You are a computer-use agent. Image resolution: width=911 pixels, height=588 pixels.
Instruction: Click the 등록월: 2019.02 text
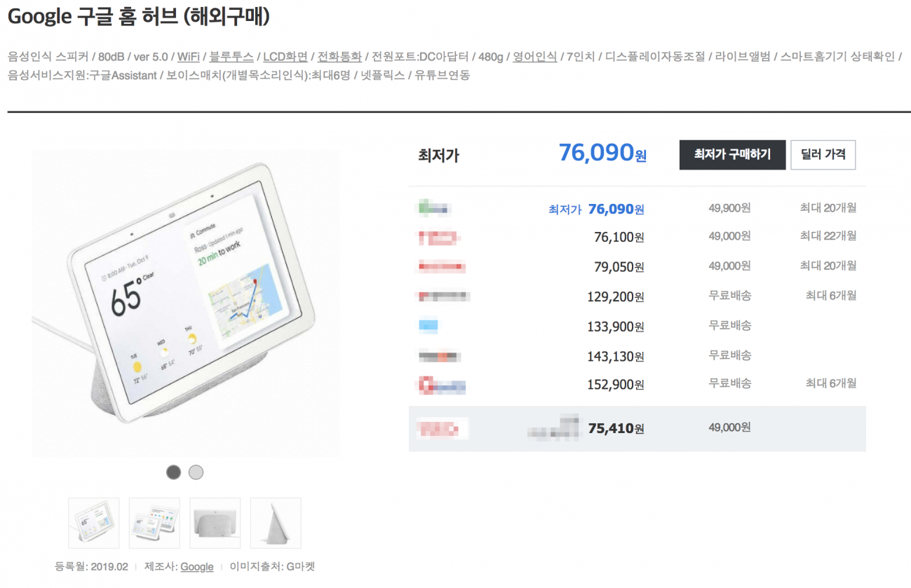[91, 566]
